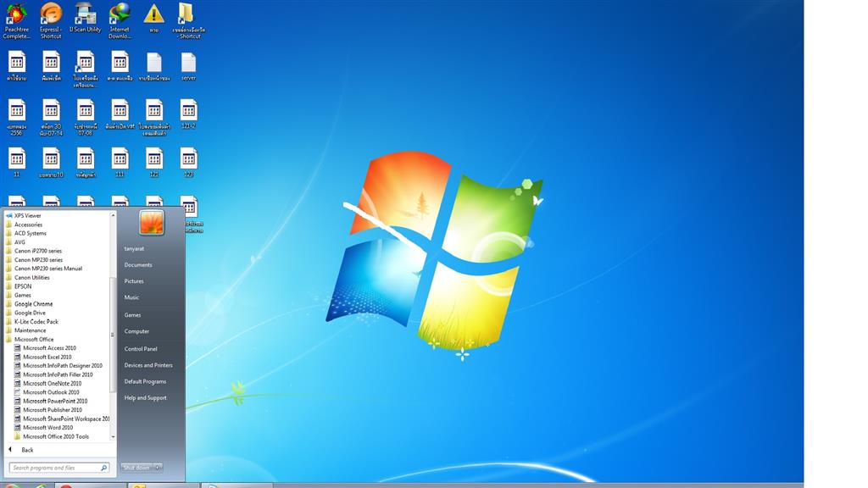
Task: Click the user account flower picture
Action: coord(151,223)
